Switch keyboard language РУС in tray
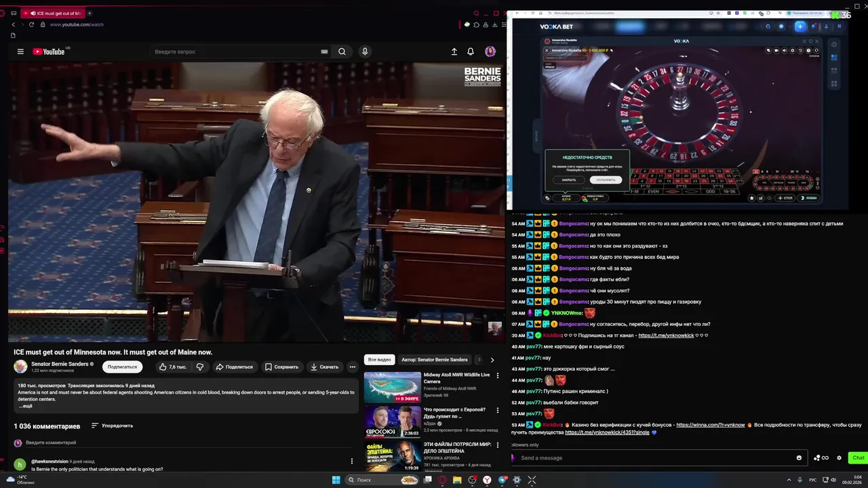The width and height of the screenshot is (868, 488). (x=812, y=480)
